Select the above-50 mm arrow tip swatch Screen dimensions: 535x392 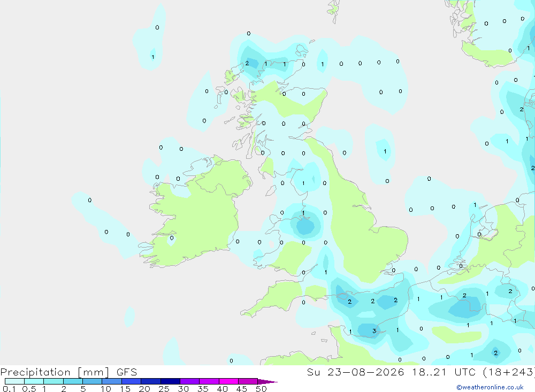pyautogui.click(x=267, y=381)
